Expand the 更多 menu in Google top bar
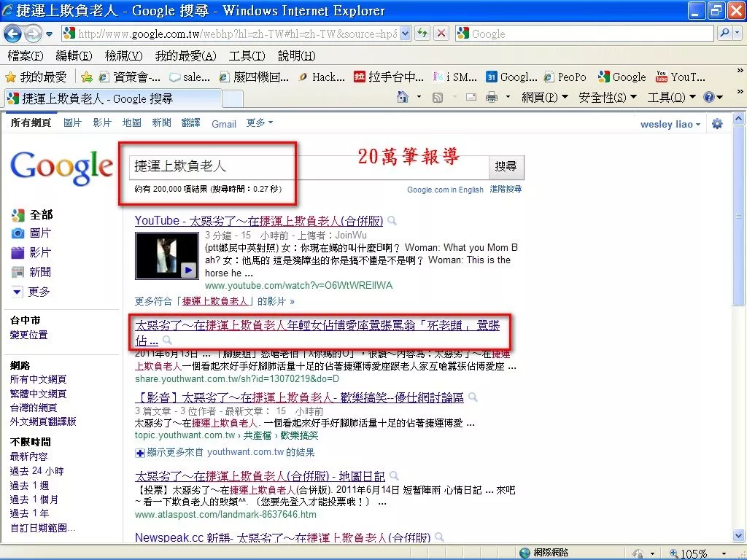The image size is (747, 560). [x=260, y=122]
